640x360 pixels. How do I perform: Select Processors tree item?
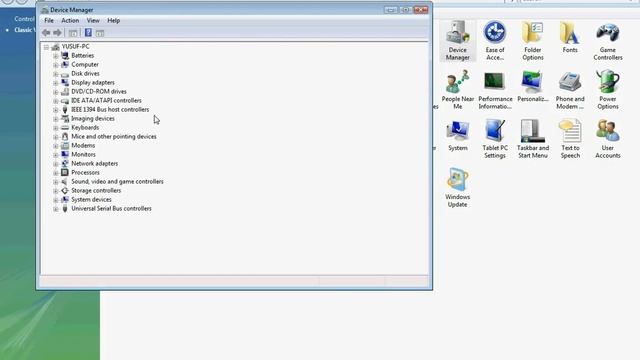pyautogui.click(x=85, y=172)
